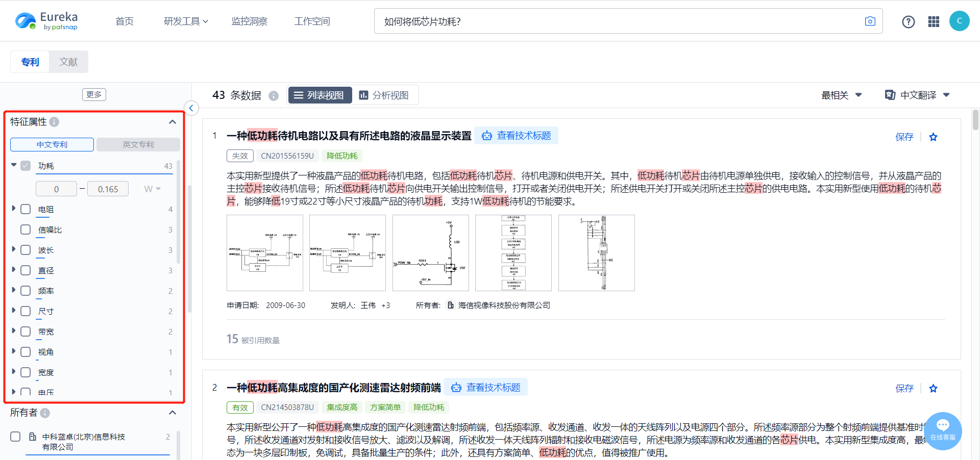Screen dimensions: 980x460
Task: Click the camera image search icon
Action: click(x=870, y=21)
